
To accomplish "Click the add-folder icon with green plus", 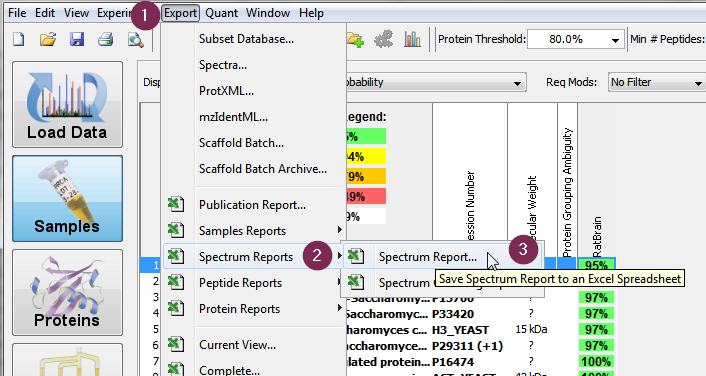I will pos(355,40).
